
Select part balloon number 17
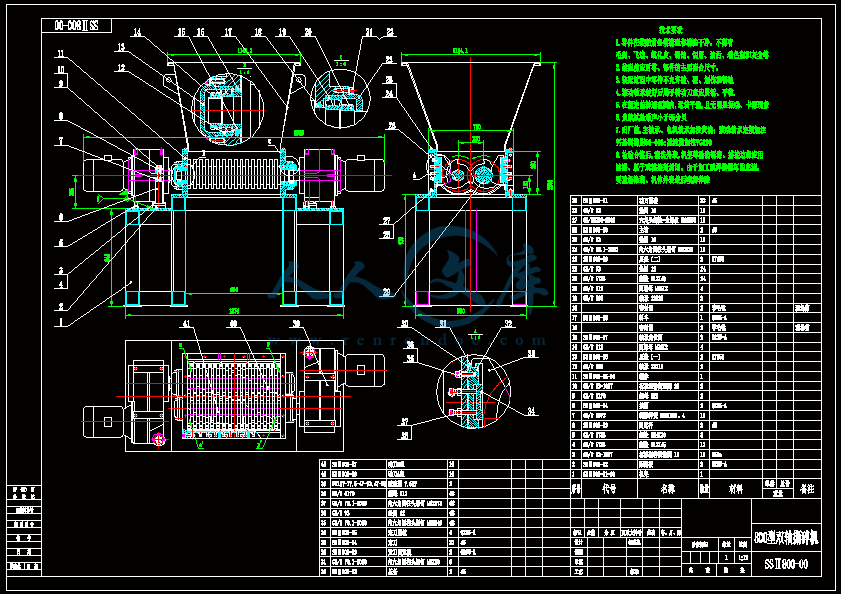228,32
